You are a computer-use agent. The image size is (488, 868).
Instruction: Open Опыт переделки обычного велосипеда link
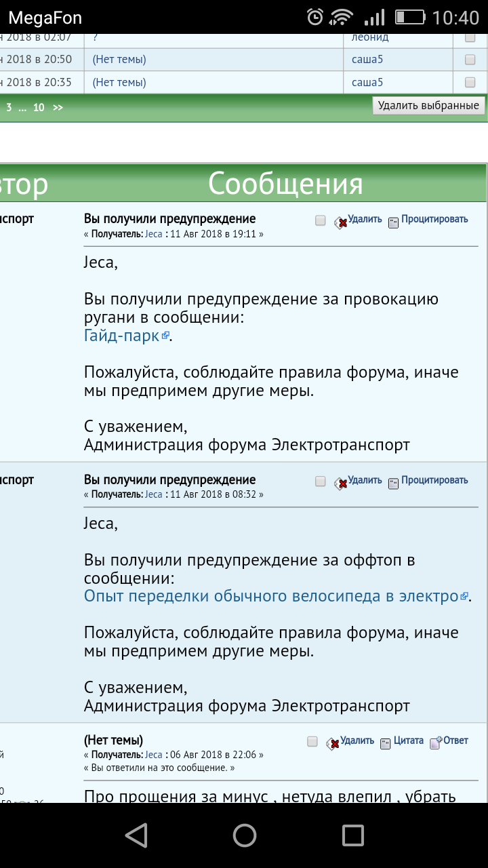point(271,596)
